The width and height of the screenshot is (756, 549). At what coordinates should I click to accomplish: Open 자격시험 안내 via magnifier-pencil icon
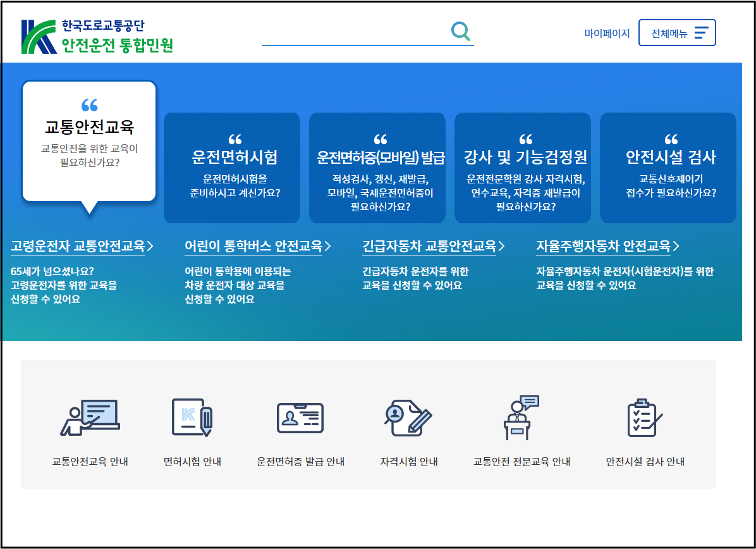[x=408, y=417]
